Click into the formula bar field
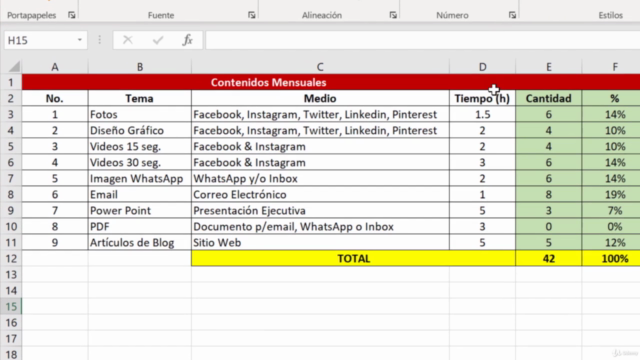The image size is (640, 360). click(422, 40)
